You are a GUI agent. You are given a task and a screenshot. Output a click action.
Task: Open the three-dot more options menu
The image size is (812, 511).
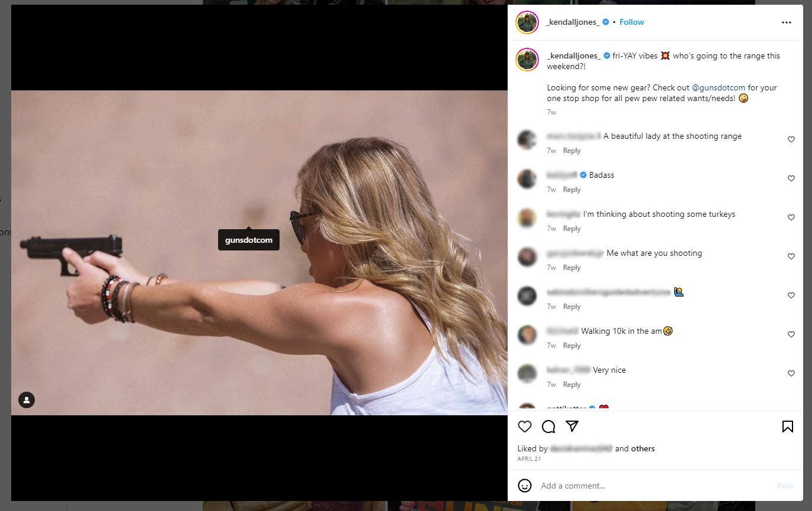click(x=786, y=22)
